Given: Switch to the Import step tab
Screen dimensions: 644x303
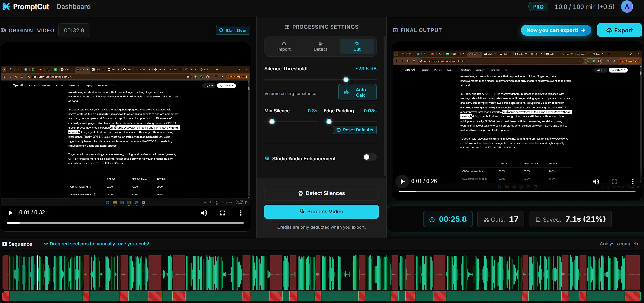Looking at the screenshot, I should [x=284, y=46].
